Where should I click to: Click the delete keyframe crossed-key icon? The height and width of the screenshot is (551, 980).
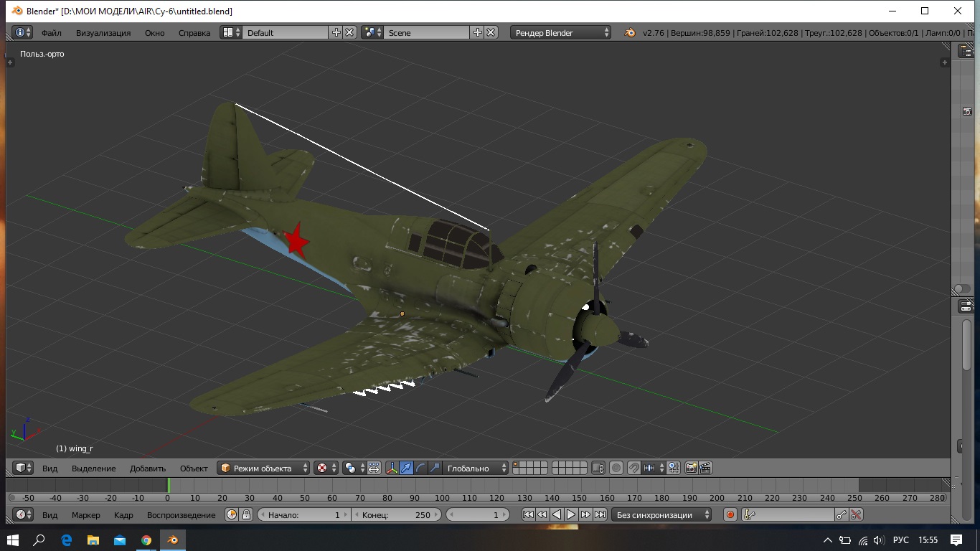pos(855,514)
